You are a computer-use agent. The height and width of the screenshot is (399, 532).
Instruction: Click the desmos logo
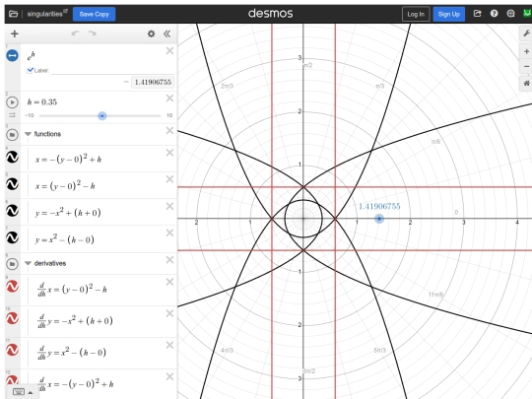(270, 14)
